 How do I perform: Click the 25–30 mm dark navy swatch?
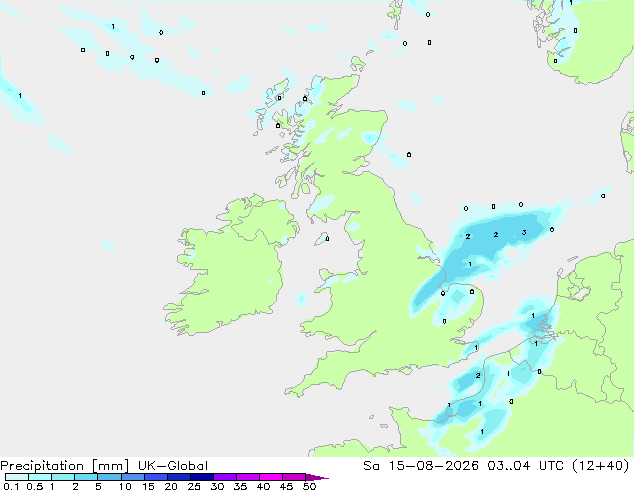tap(201, 477)
